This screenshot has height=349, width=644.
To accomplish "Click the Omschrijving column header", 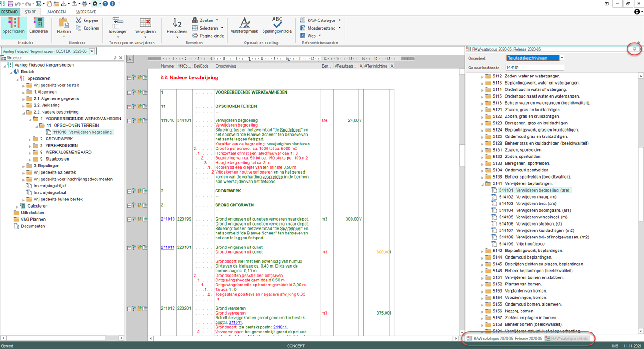I will pos(267,66).
